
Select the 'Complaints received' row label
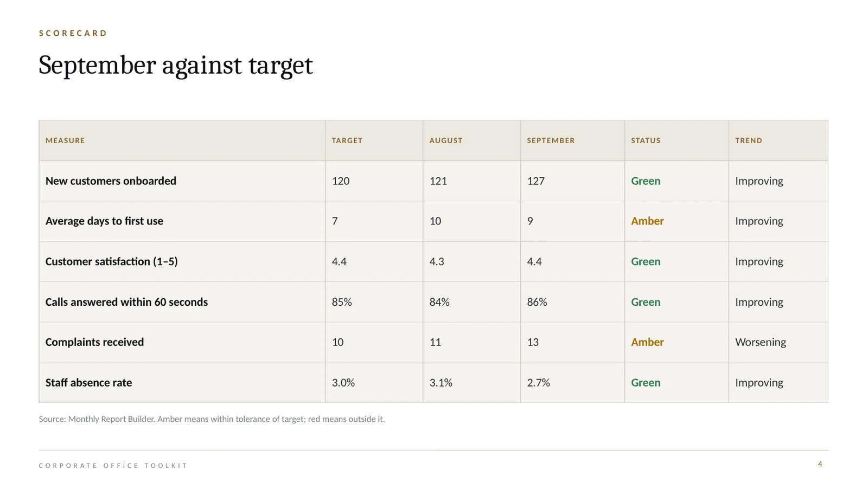tap(94, 342)
